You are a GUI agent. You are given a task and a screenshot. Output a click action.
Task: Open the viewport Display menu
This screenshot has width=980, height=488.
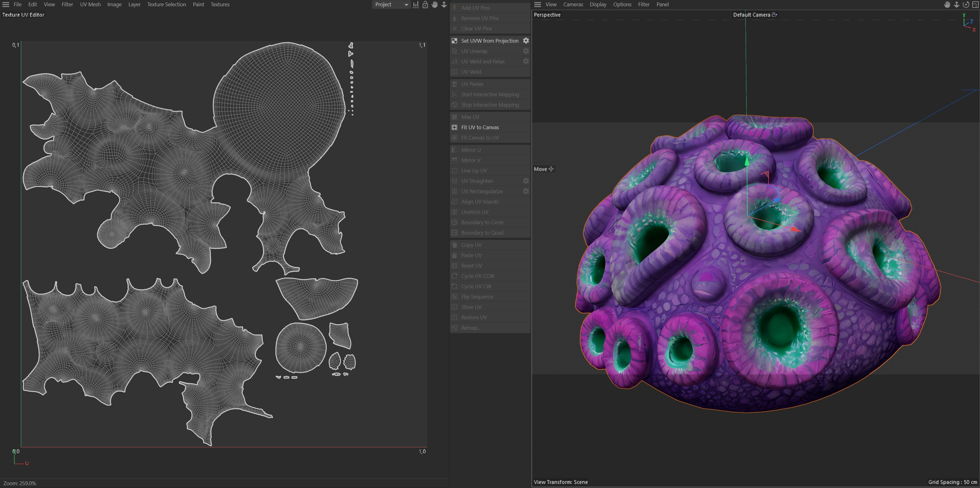[598, 5]
